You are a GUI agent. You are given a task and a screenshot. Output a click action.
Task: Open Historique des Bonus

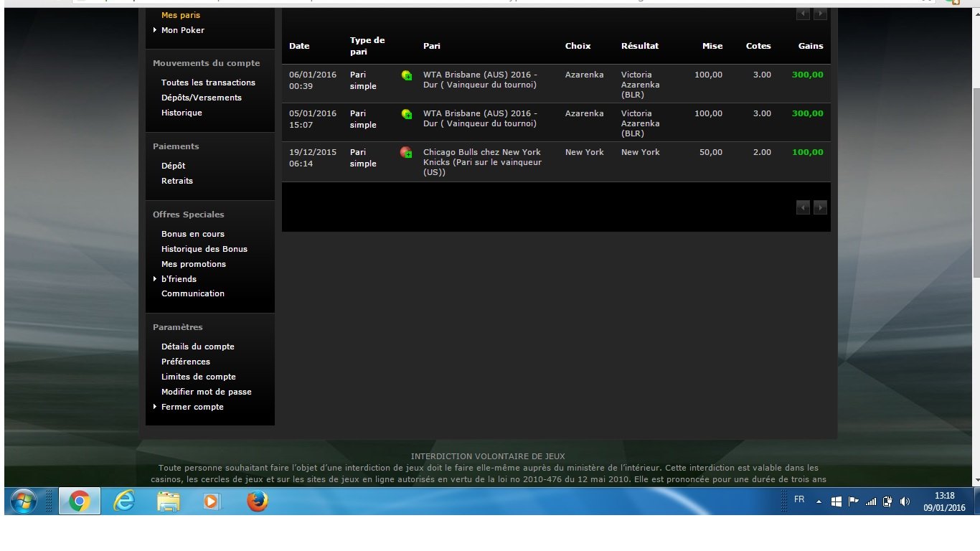[x=204, y=249]
